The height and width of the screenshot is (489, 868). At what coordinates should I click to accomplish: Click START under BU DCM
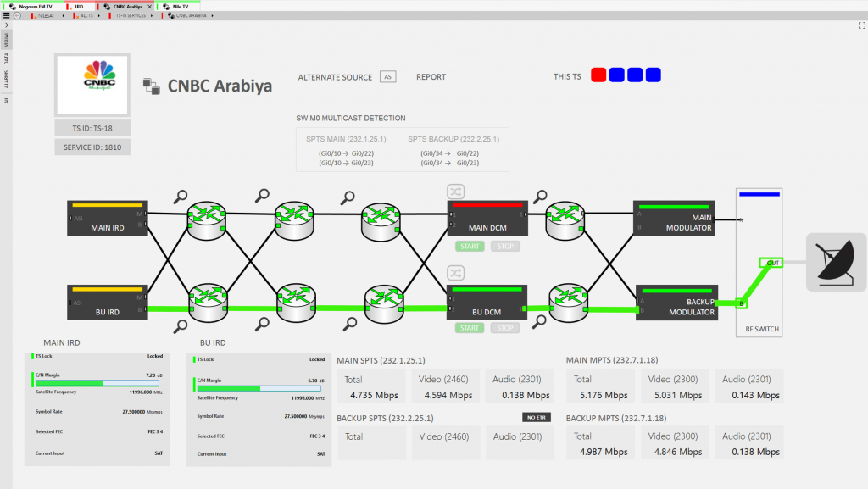pos(470,328)
